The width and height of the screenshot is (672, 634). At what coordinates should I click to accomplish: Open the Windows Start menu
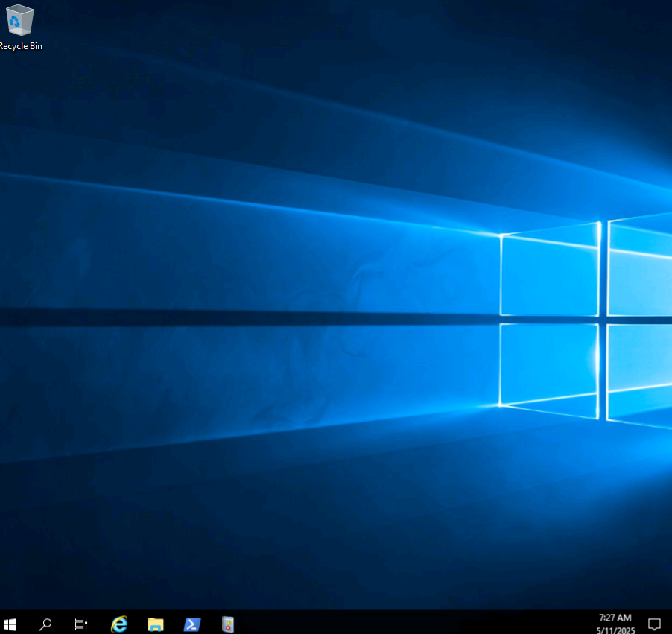coord(10,624)
